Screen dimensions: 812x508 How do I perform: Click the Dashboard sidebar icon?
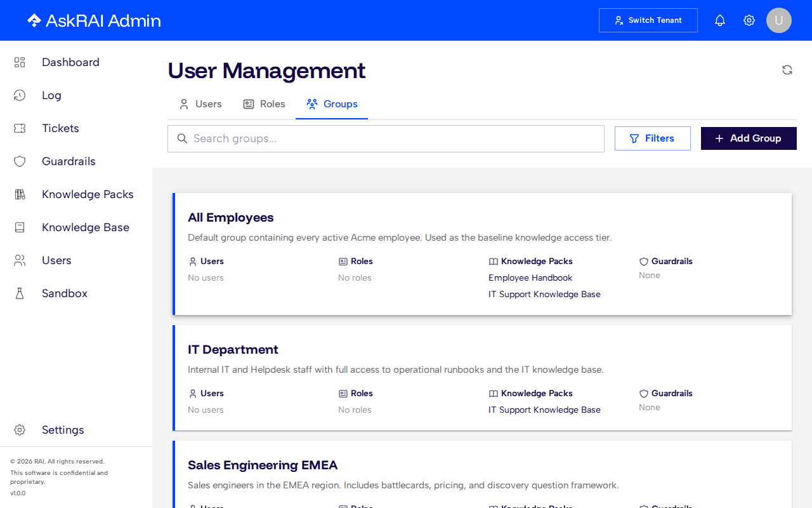pos(20,62)
